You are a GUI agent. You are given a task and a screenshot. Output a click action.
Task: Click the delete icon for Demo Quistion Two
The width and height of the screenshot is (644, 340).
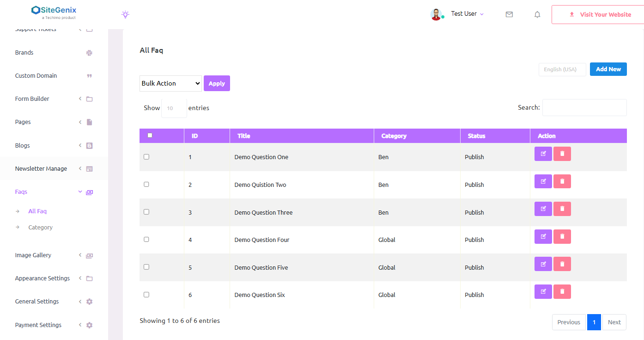pyautogui.click(x=562, y=181)
